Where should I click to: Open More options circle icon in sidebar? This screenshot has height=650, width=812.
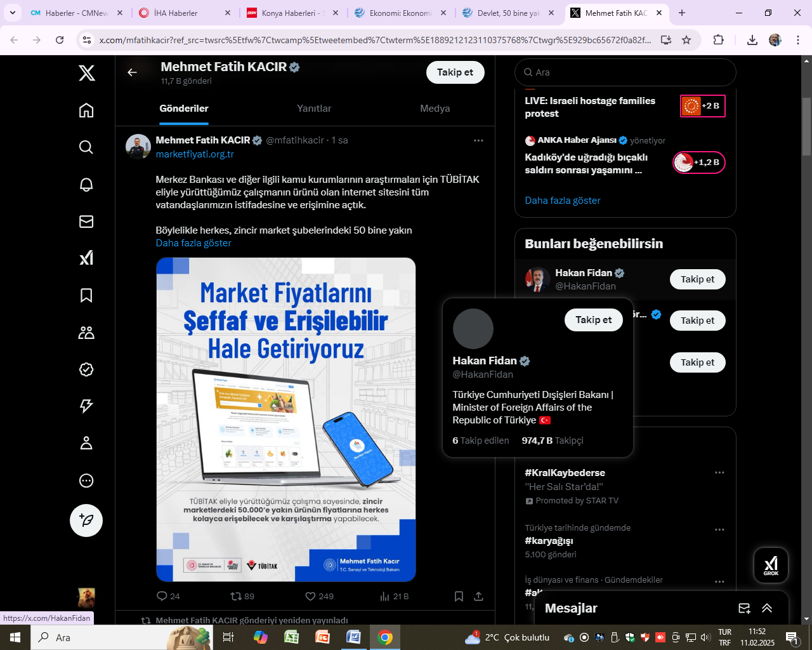pyautogui.click(x=86, y=481)
